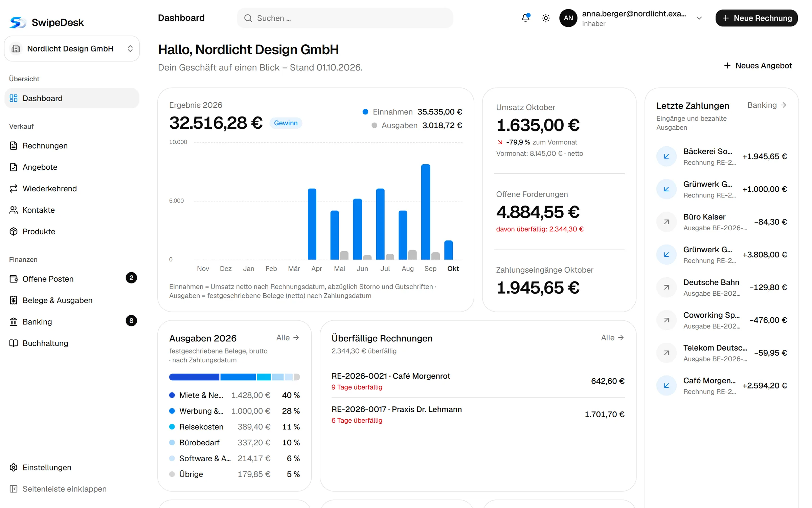Click incoming arrow icon for Bäckerei payment

pos(666,156)
